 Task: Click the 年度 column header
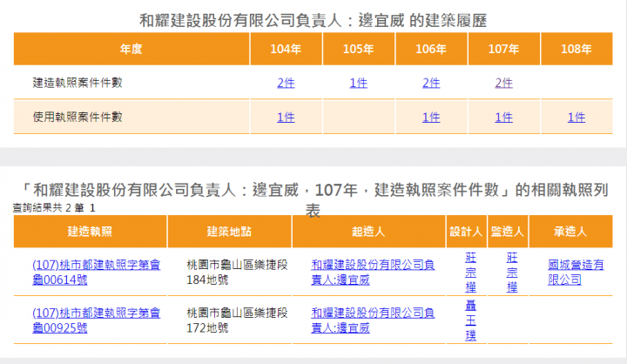coord(131,49)
